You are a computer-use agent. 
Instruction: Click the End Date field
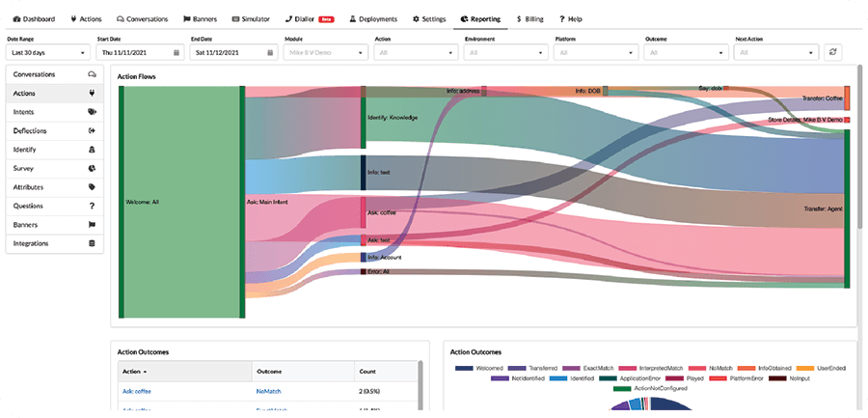click(233, 53)
